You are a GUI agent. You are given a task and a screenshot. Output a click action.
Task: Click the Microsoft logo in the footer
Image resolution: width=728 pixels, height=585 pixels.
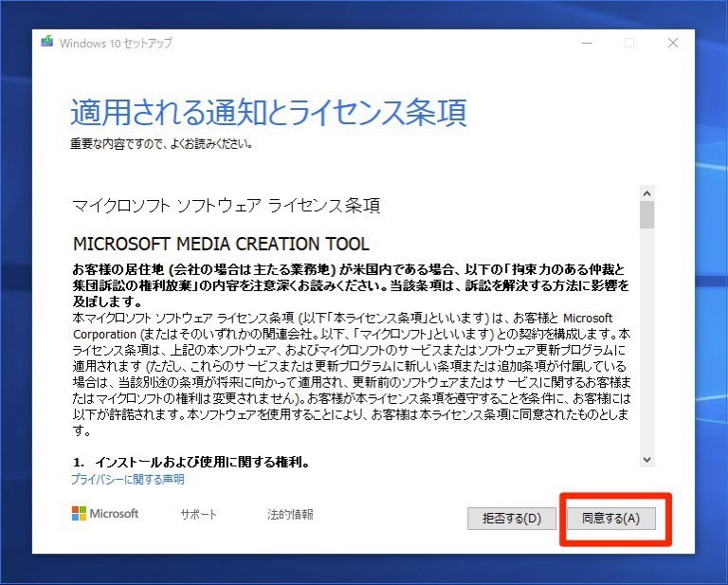pos(105,514)
